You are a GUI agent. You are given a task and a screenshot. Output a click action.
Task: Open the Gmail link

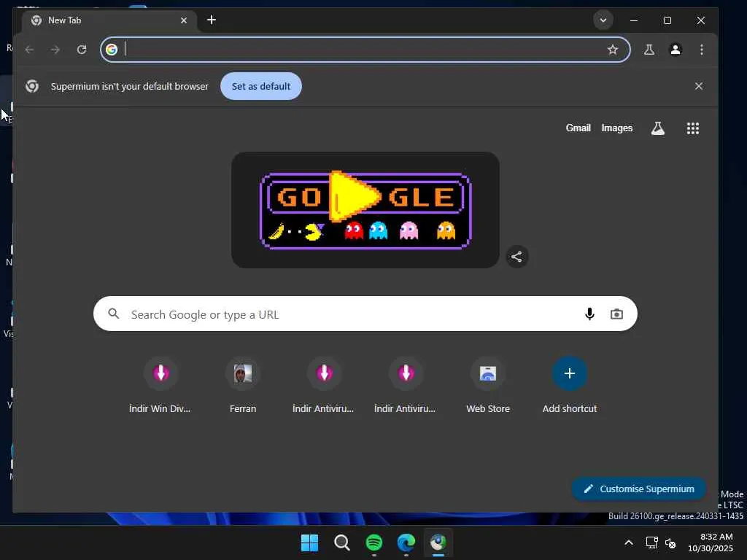(578, 128)
